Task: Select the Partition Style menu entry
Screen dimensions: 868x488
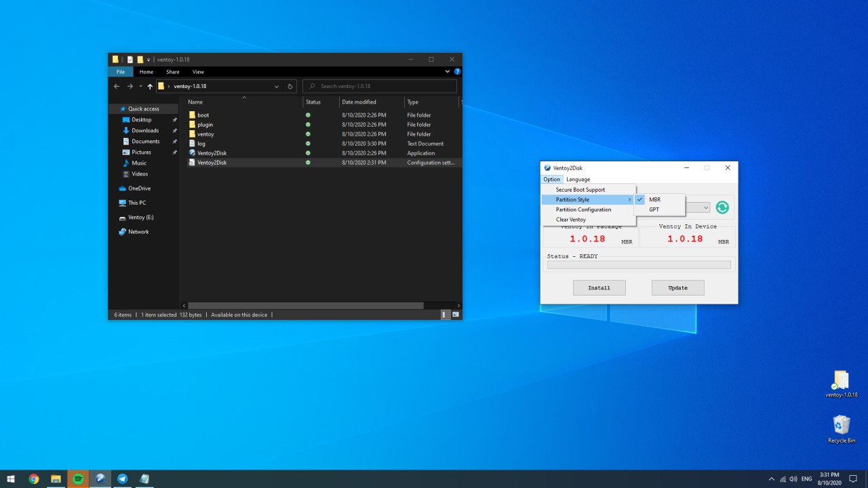Action: click(x=589, y=200)
